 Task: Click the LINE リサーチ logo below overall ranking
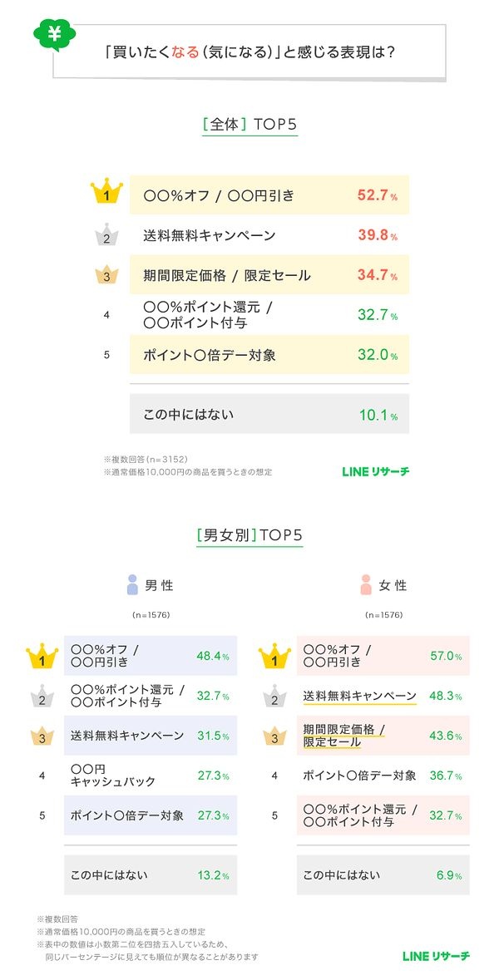(375, 471)
